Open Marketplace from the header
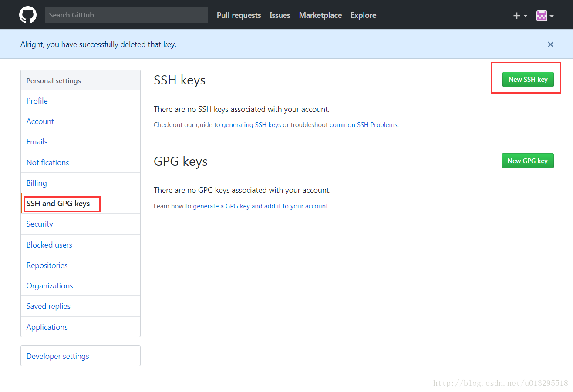Screen dimensions: 573x392 click(x=320, y=15)
